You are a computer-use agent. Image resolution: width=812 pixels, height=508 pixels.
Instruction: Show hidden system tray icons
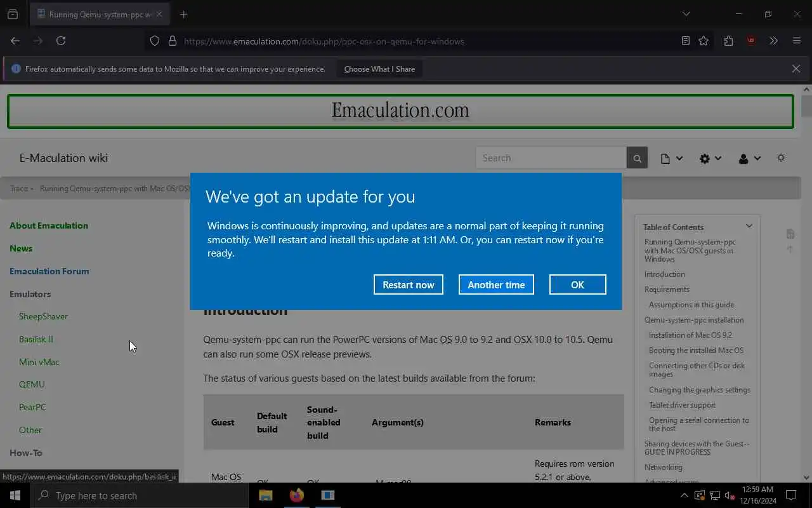tap(684, 495)
